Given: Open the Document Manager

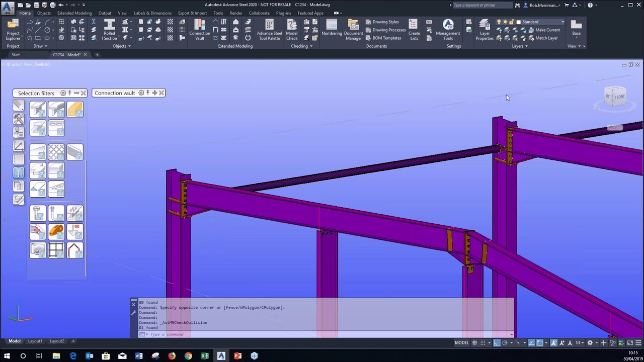Looking at the screenshot, I should coord(353,30).
